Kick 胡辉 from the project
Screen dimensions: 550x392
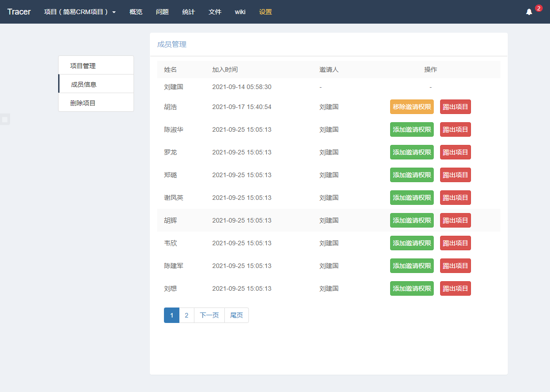click(x=455, y=220)
